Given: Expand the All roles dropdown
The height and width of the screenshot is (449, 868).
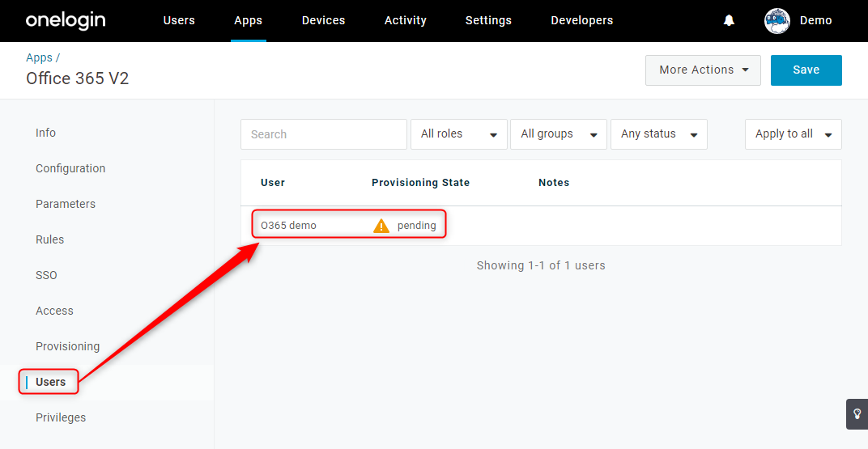Looking at the screenshot, I should point(459,134).
